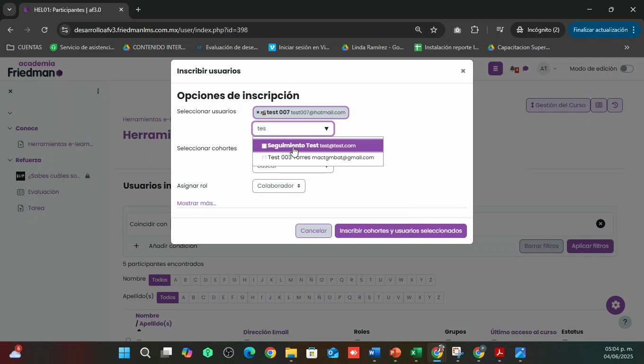Open the messages chat icon
Image resolution: width=644 pixels, height=364 pixels.
tap(526, 69)
